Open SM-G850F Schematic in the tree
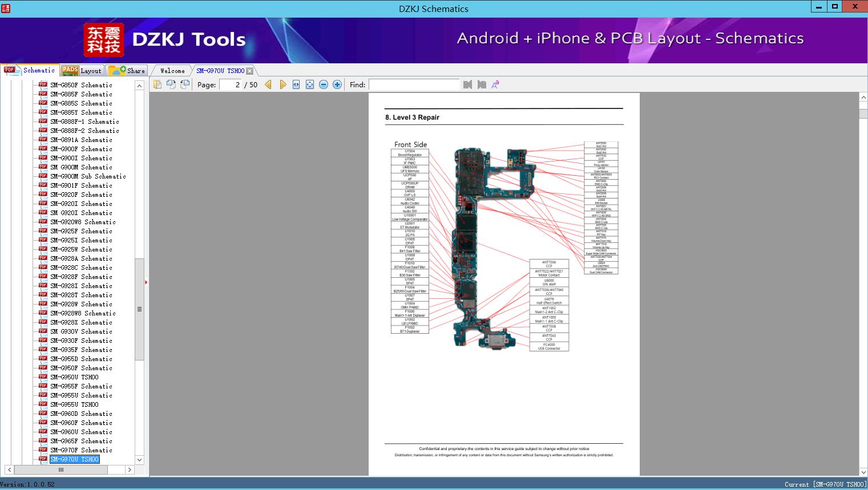Image resolution: width=868 pixels, height=490 pixels. coord(81,85)
